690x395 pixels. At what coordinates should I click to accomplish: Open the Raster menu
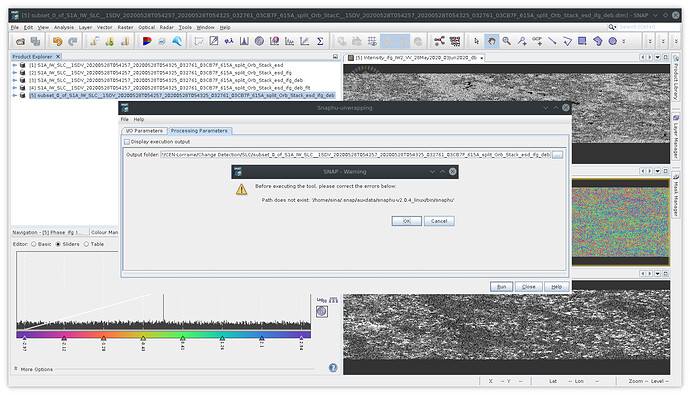pos(125,27)
